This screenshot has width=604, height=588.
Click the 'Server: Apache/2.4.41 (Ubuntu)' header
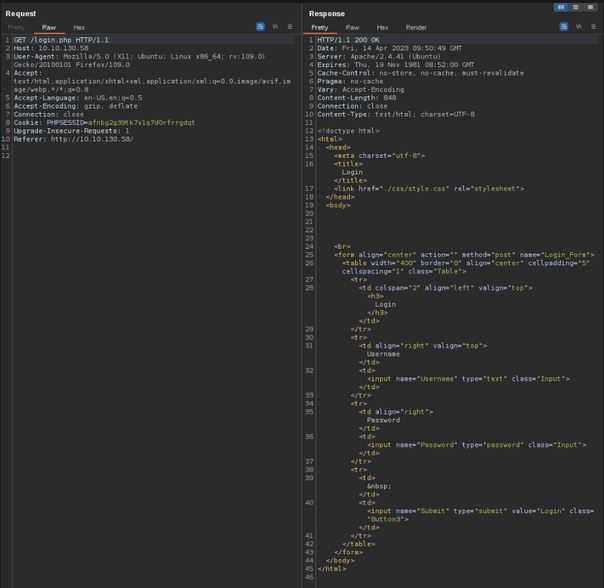379,57
